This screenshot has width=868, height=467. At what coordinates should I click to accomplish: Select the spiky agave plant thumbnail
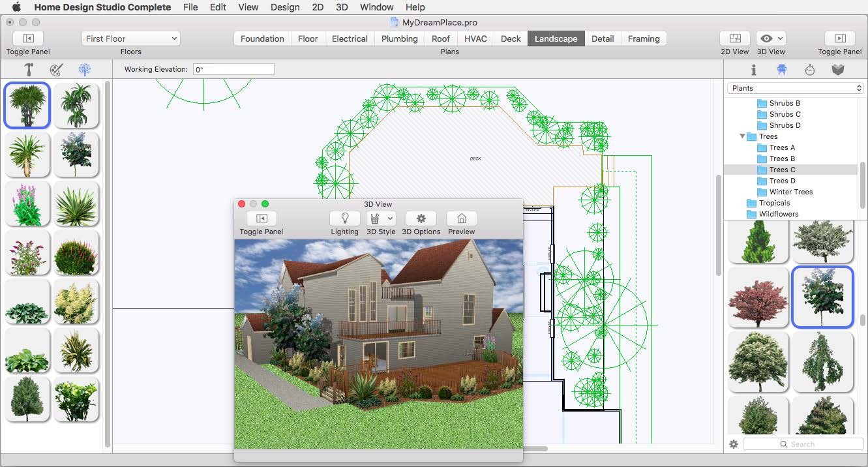pyautogui.click(x=76, y=203)
